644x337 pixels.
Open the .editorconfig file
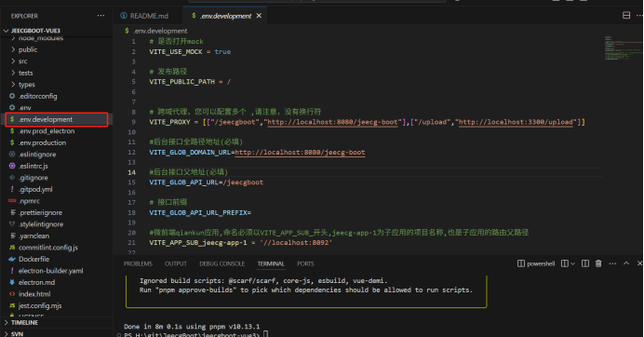tap(37, 96)
